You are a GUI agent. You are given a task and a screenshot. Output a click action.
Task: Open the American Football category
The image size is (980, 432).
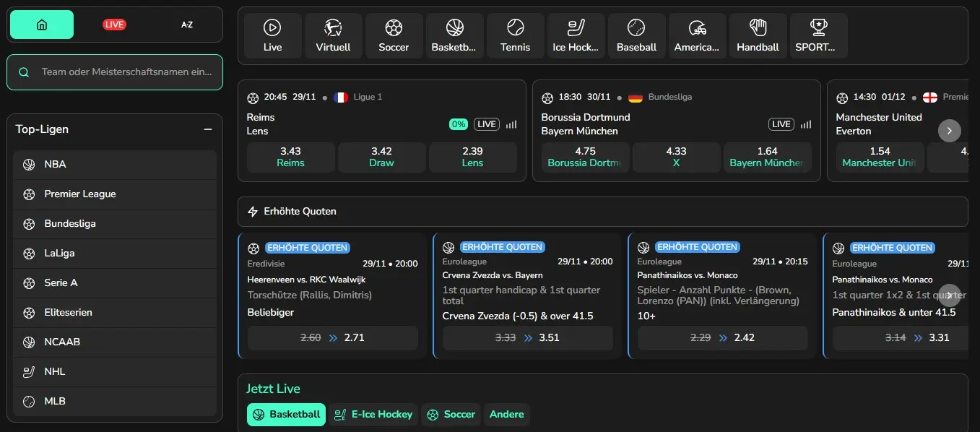click(x=698, y=35)
